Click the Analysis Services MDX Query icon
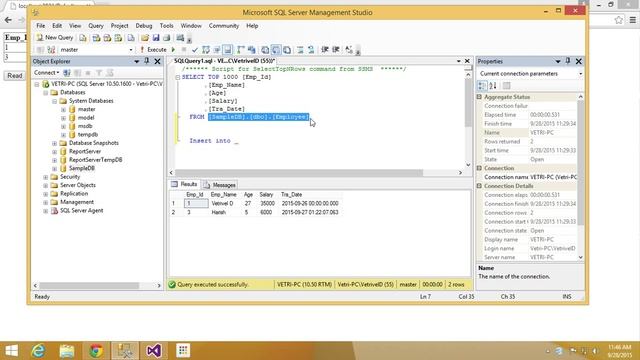Screen dimensions: 640x360 (x=96, y=38)
